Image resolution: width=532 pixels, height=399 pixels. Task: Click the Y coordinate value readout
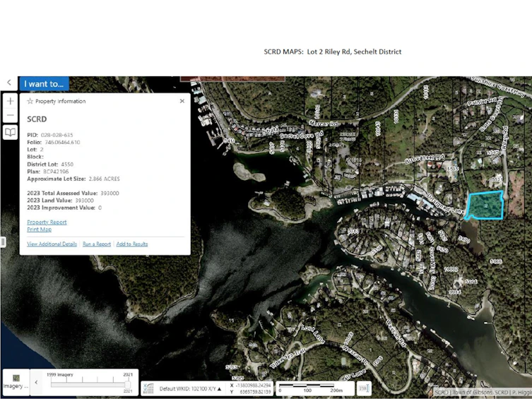pyautogui.click(x=256, y=392)
